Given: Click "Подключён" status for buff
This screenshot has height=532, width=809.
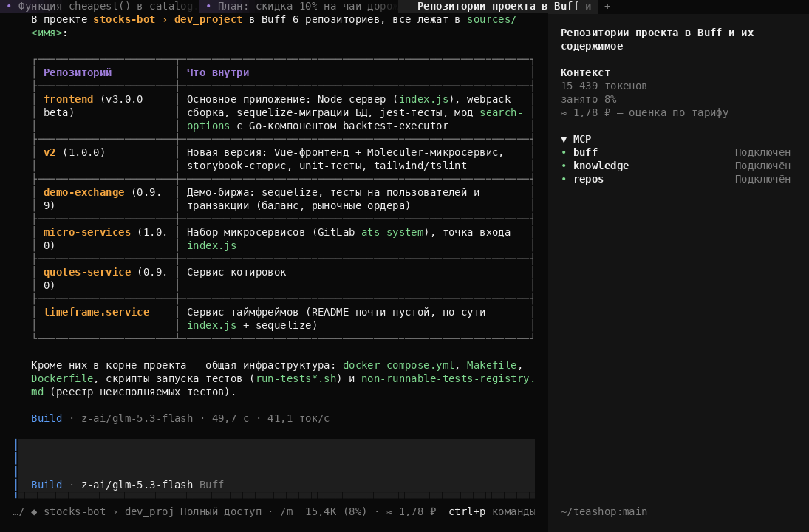Looking at the screenshot, I should coord(762,152).
